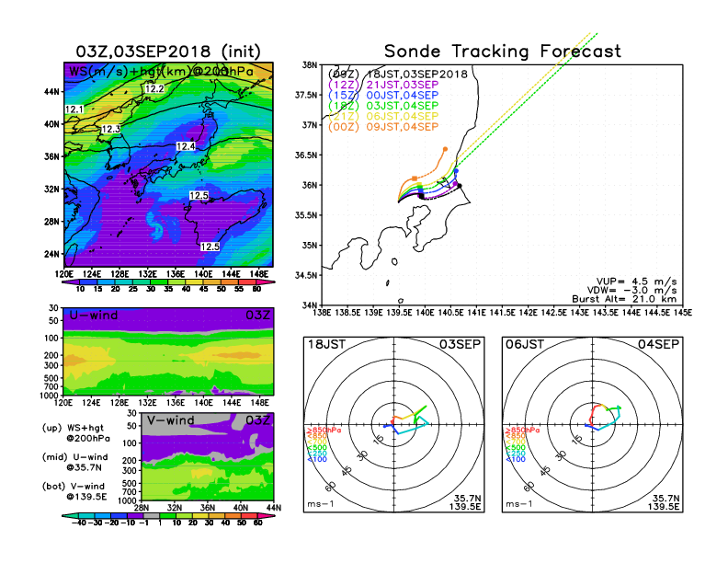Click the 12.4 height contour label

186,146
